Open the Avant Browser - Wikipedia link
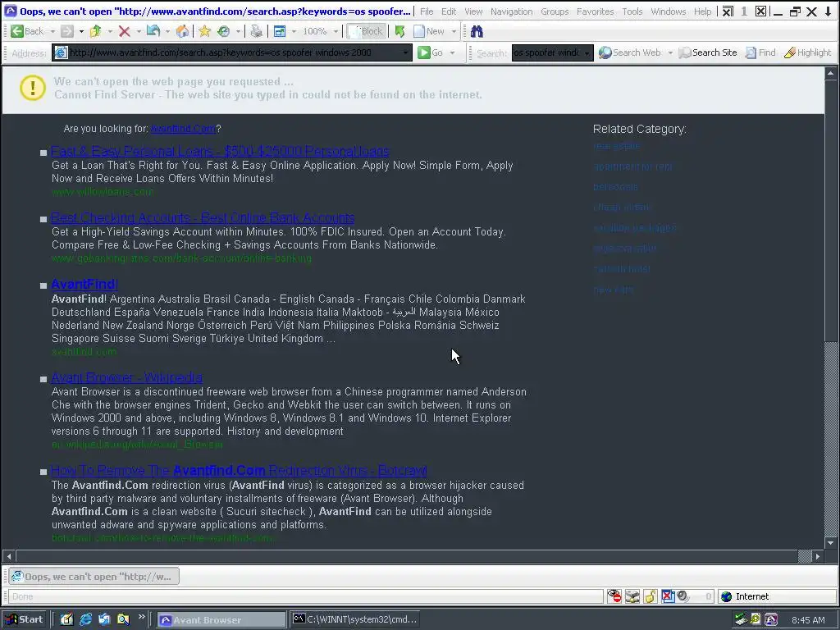Image resolution: width=840 pixels, height=630 pixels. tap(126, 377)
